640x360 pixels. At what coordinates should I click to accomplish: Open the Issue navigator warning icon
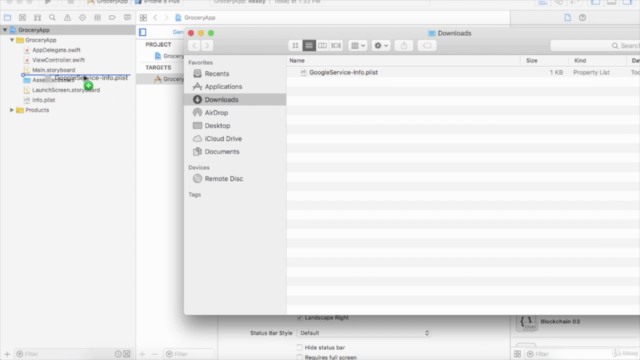point(67,18)
